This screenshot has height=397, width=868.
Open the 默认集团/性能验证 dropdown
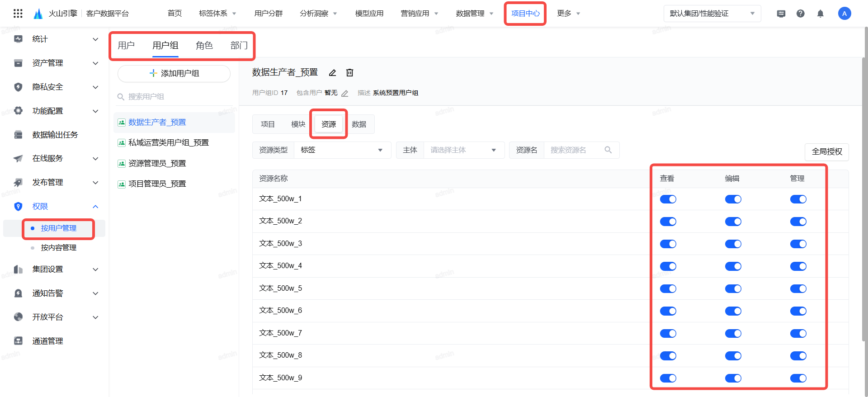[712, 14]
